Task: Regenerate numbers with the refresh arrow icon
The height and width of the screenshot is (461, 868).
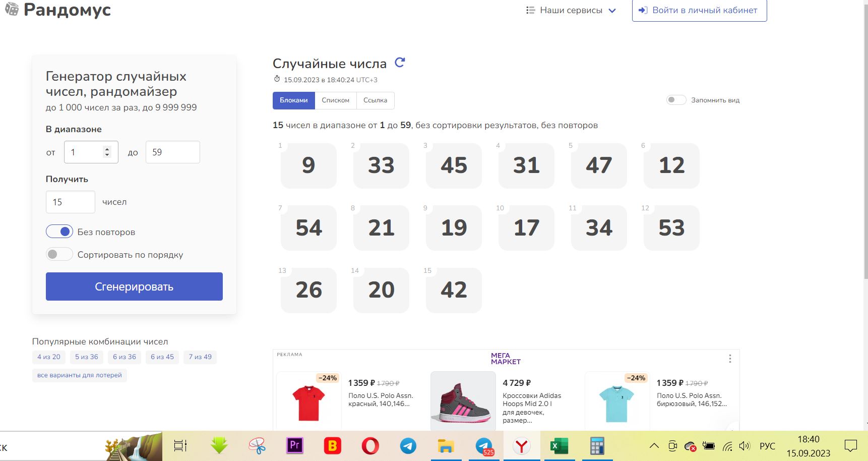Action: 400,63
